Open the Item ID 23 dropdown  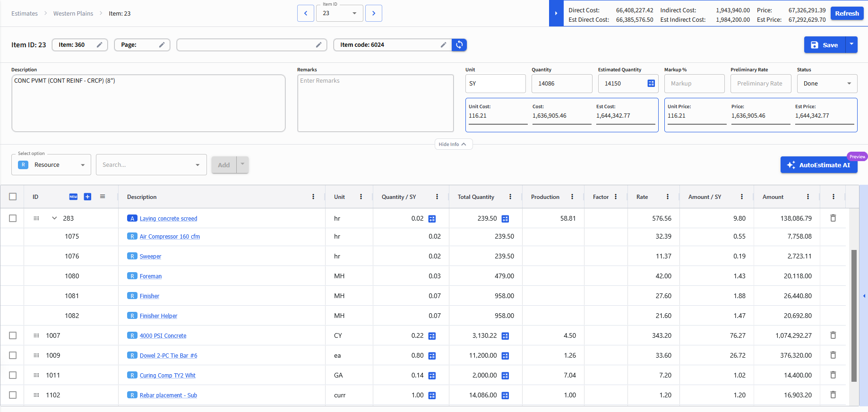[340, 13]
